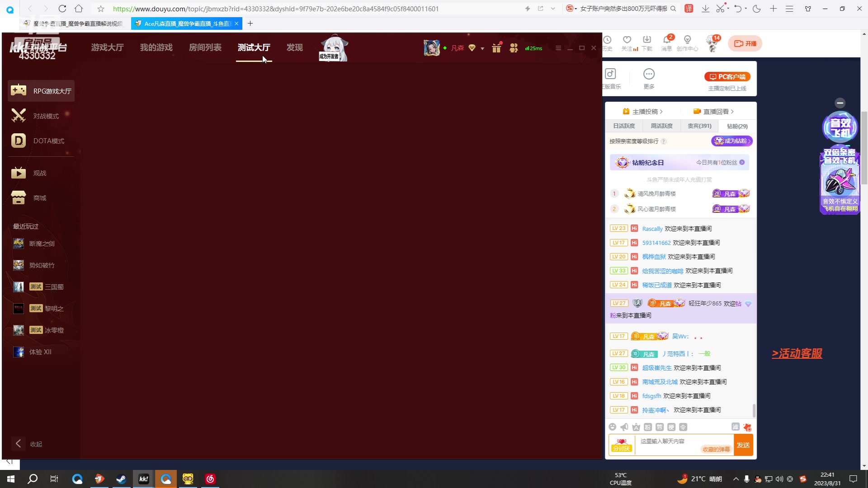Open the 商城 store icon
Image resolution: width=868 pixels, height=488 pixels.
[x=19, y=197]
